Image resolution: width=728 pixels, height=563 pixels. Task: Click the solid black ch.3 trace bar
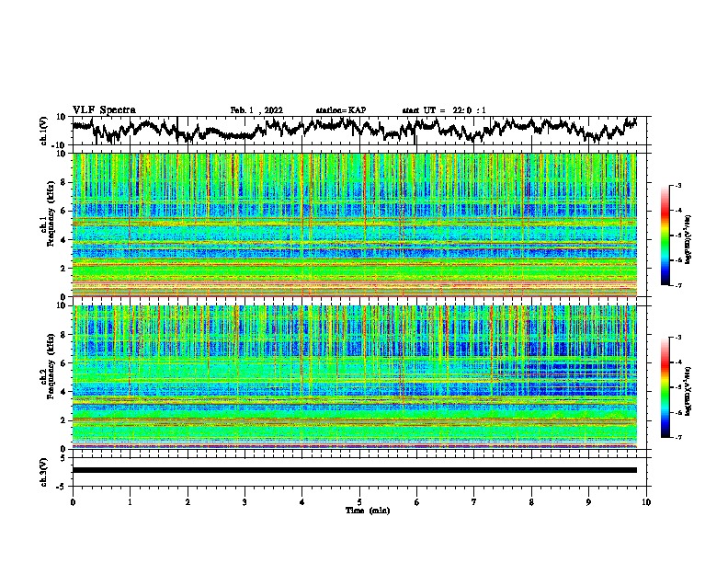[x=354, y=470]
